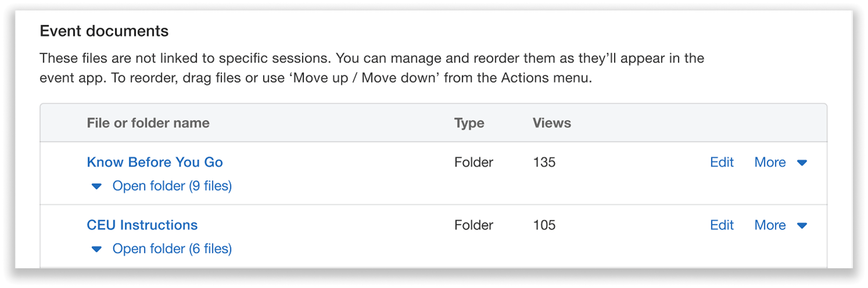Open the 'Know Before You Go' folder
The height and width of the screenshot is (288, 868).
[155, 162]
